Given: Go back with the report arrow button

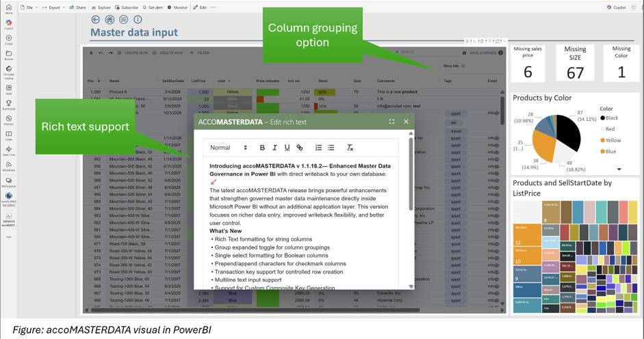Looking at the screenshot, I should [x=95, y=19].
